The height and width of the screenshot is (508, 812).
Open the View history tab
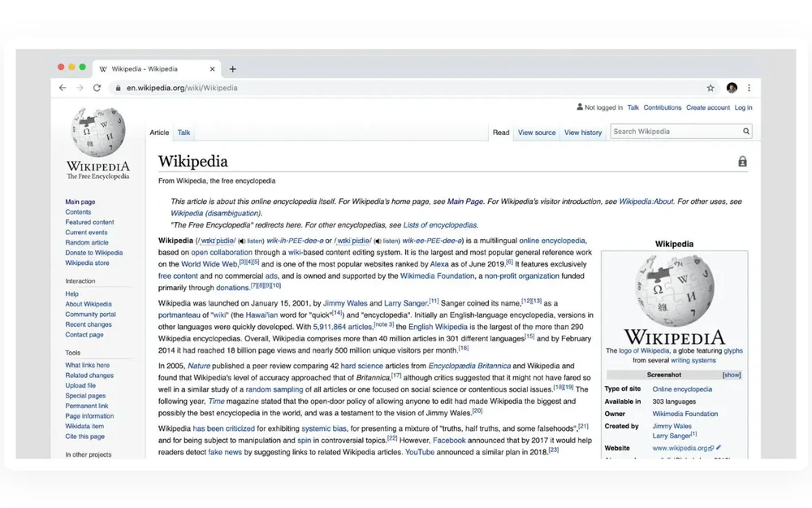point(583,132)
